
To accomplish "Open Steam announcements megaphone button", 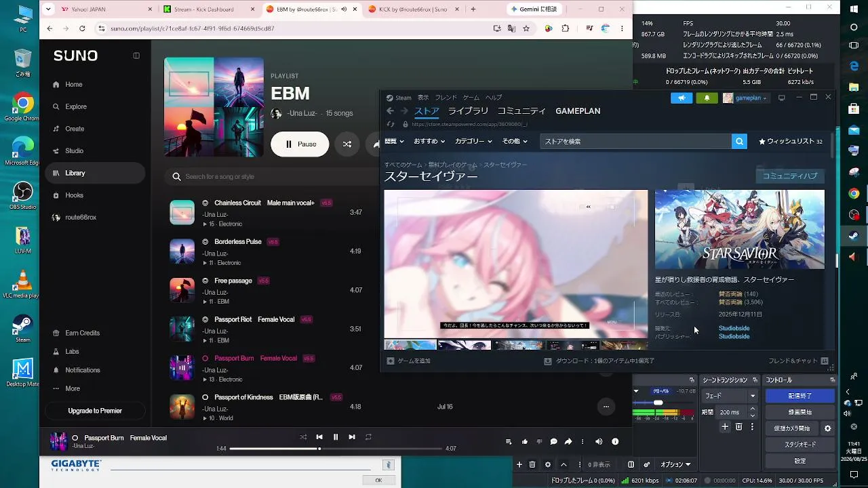I will pyautogui.click(x=682, y=98).
